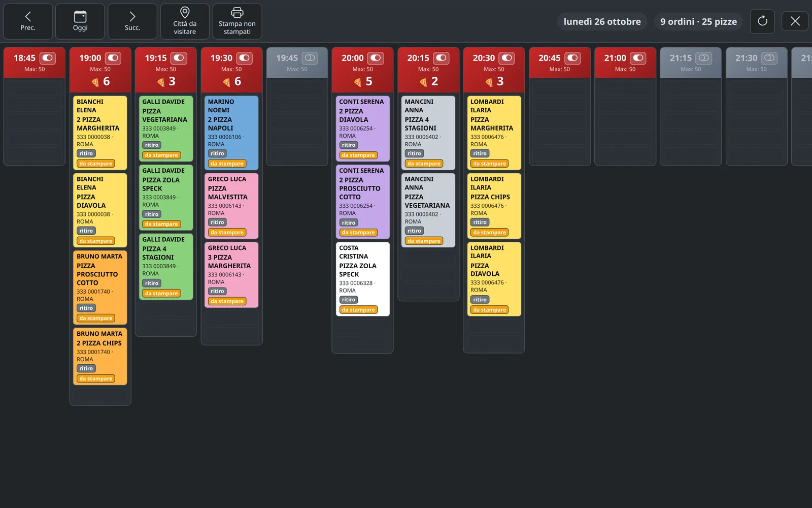Go to previous day with Prec. arrow
Viewport: 812px width, 508px height.
(x=28, y=21)
